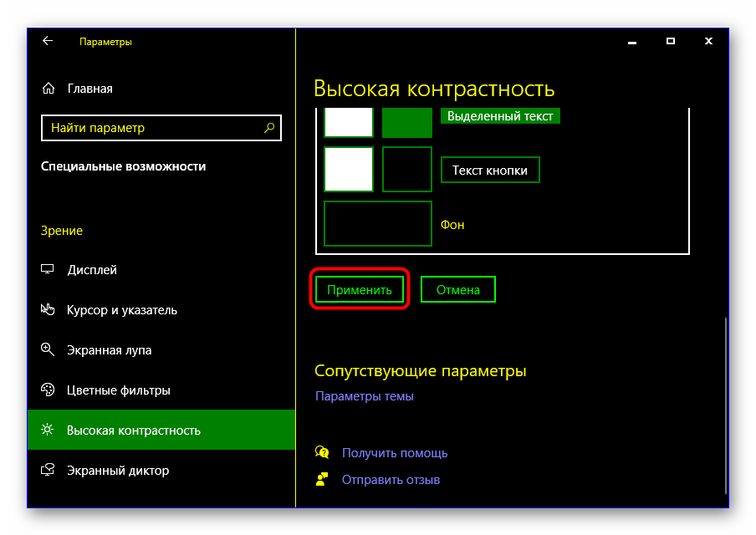Click the Narrator icon
The height and width of the screenshot is (535, 756).
[x=47, y=470]
